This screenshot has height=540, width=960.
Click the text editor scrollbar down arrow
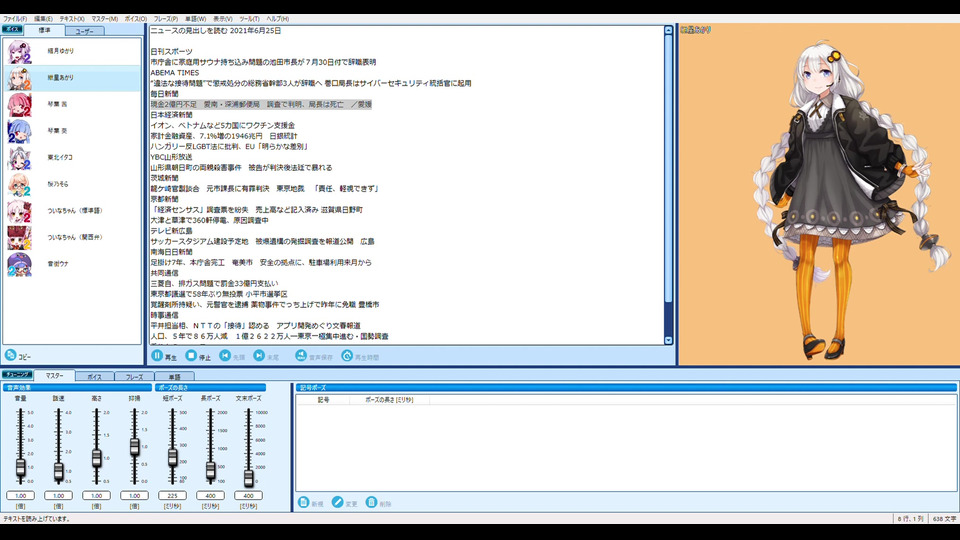point(668,340)
